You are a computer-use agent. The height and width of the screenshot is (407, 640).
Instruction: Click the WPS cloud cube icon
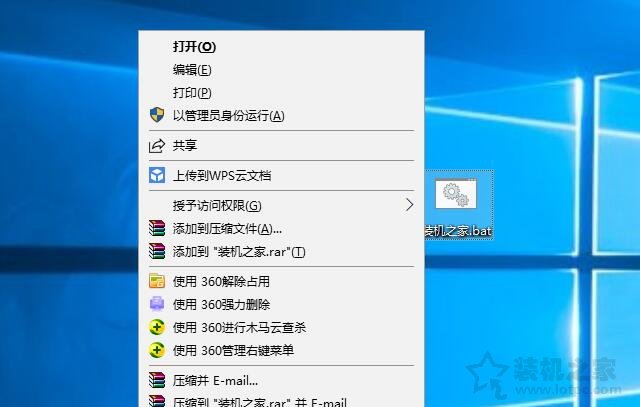157,176
